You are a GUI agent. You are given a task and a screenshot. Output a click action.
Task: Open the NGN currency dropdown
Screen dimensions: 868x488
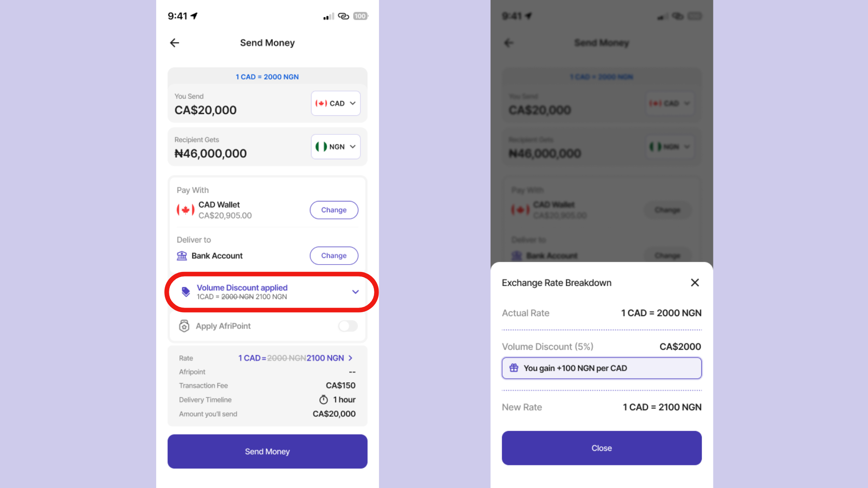336,147
